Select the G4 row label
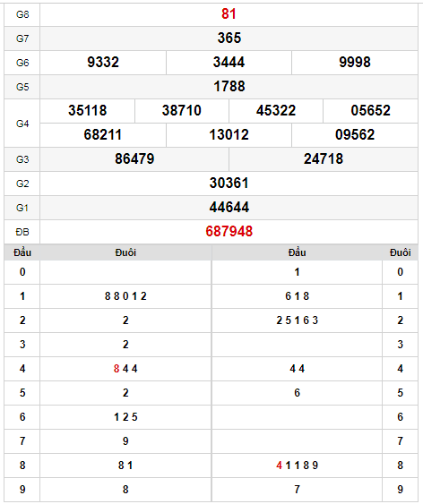 pyautogui.click(x=22, y=124)
